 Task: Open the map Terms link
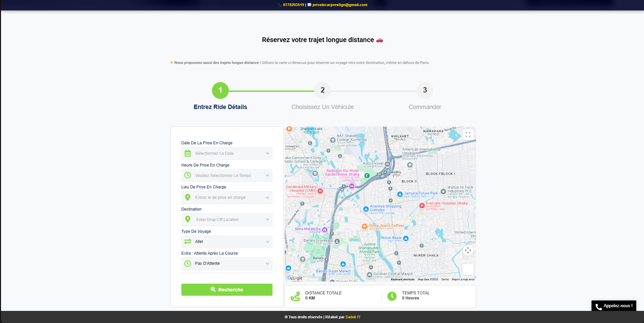click(x=445, y=279)
